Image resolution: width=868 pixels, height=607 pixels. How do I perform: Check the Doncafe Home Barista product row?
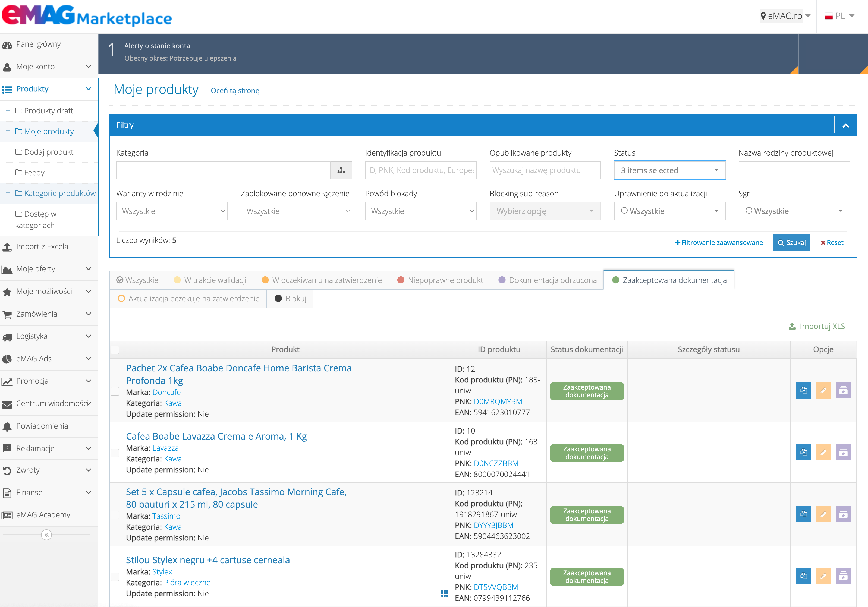[x=115, y=391]
